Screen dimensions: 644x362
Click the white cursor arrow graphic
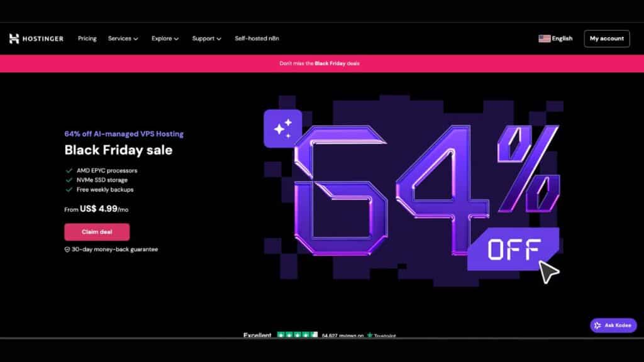pos(548,271)
